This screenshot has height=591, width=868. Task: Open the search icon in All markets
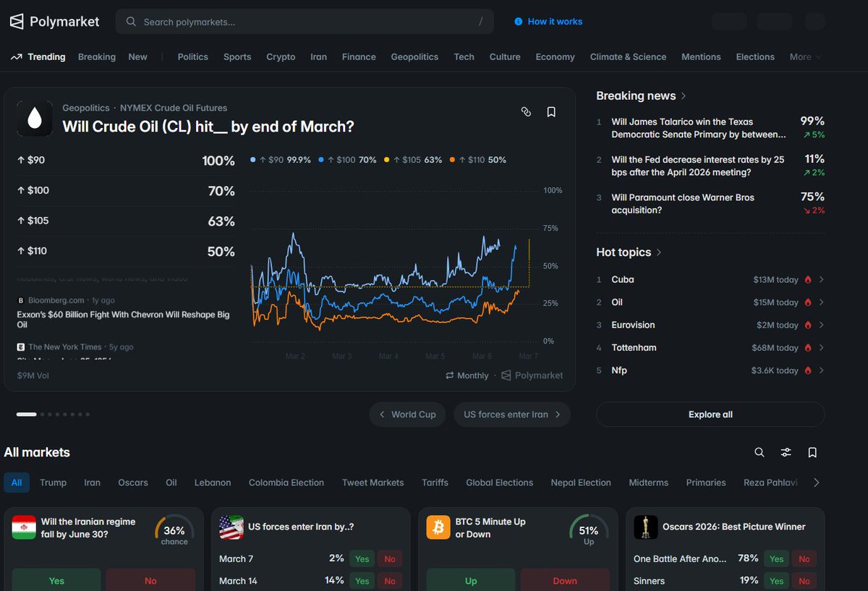pyautogui.click(x=759, y=452)
